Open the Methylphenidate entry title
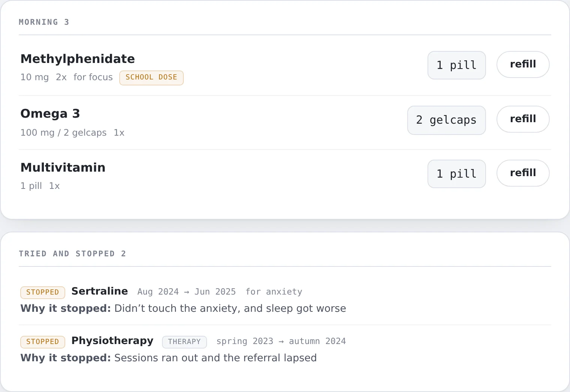 click(78, 59)
